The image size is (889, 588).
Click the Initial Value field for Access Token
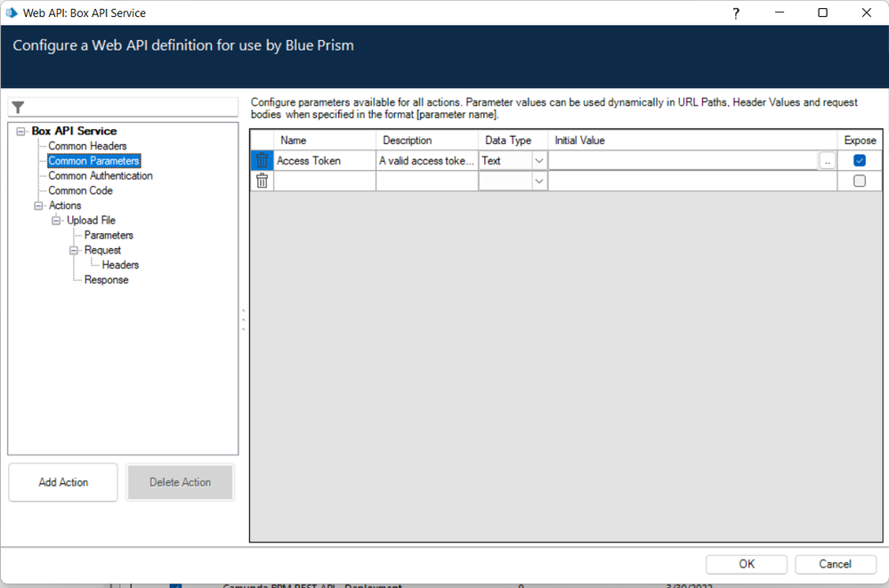683,160
